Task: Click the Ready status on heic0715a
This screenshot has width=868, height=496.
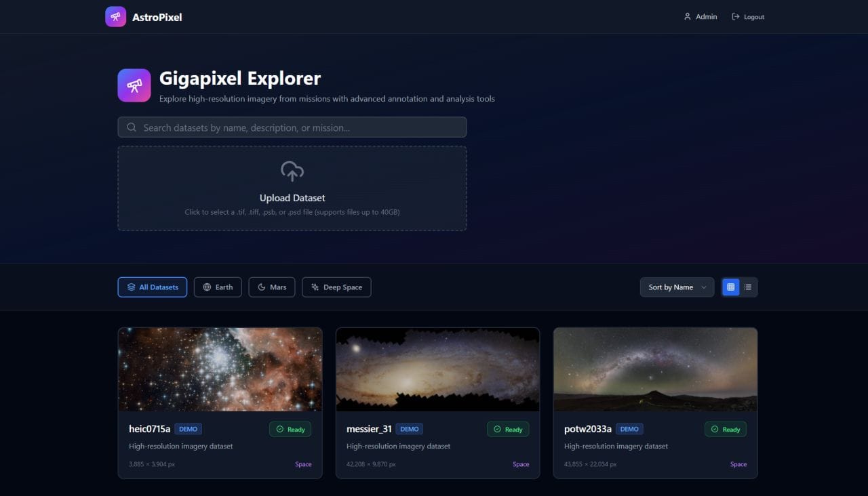Action: (290, 429)
